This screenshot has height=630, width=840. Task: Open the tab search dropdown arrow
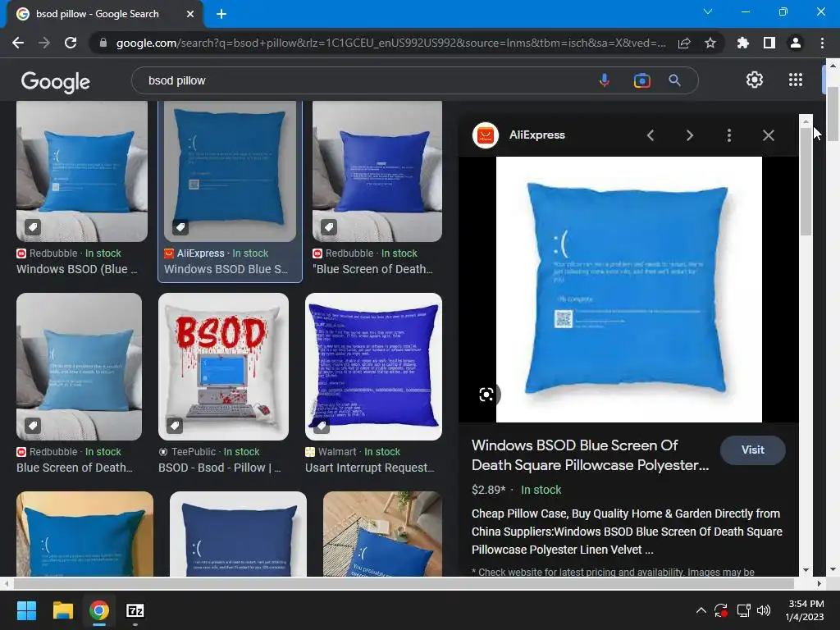708,11
